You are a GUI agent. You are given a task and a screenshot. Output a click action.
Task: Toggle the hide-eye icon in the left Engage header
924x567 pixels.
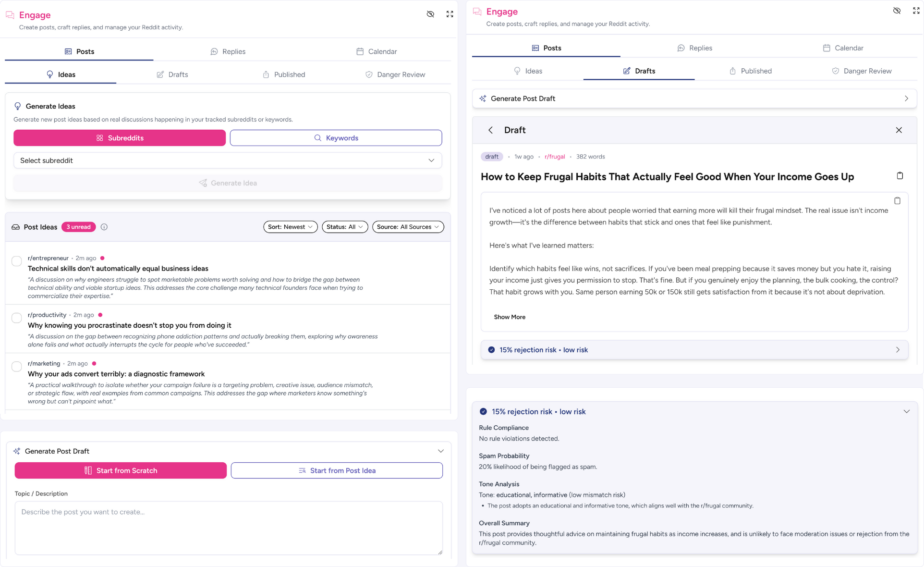[430, 14]
